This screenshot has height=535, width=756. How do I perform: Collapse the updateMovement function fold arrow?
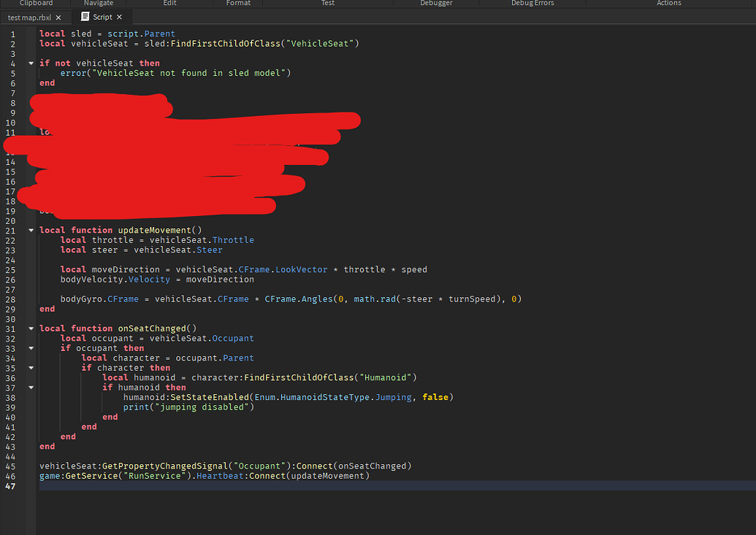(x=31, y=231)
